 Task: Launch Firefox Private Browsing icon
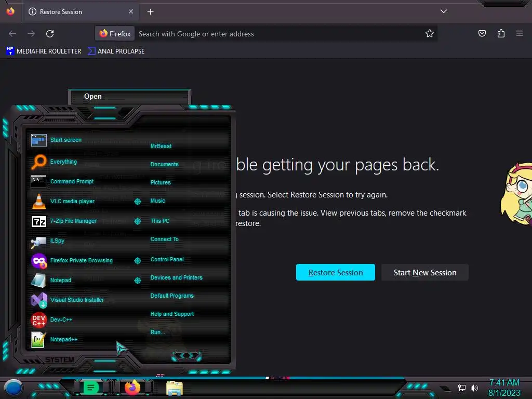click(x=38, y=261)
